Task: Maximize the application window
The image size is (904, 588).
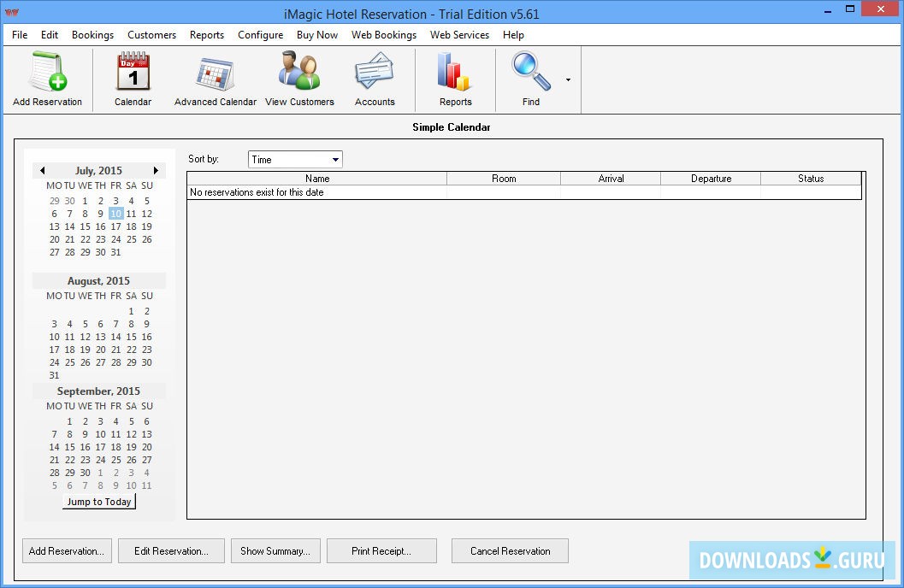Action: (850, 9)
